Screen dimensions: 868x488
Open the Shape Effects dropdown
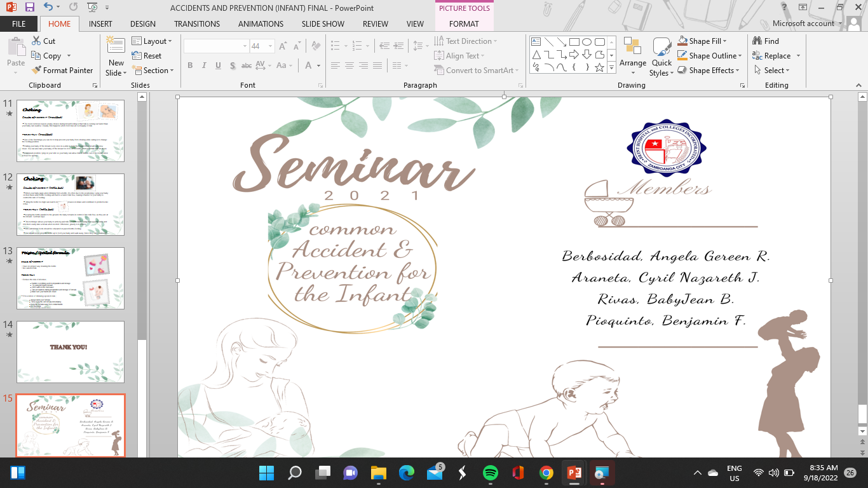(708, 71)
